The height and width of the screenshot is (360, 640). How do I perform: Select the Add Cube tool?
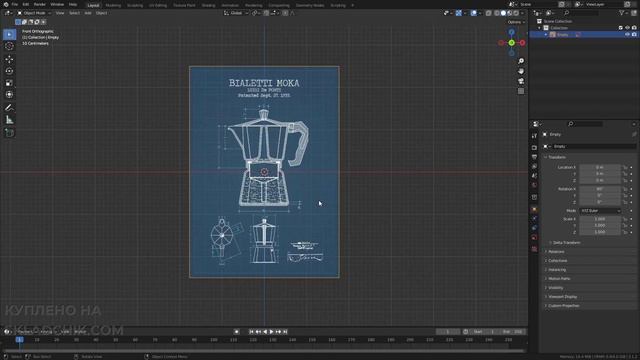pyautogui.click(x=9, y=133)
